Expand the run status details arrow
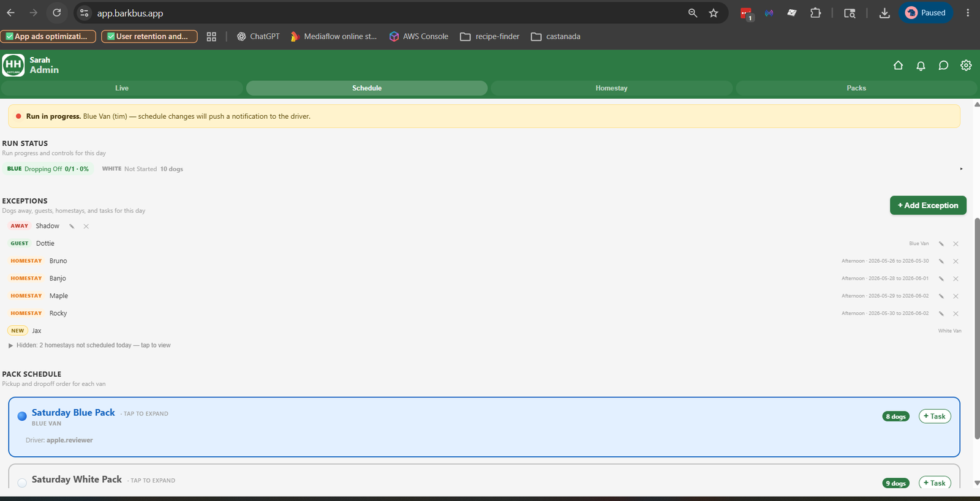 (961, 169)
